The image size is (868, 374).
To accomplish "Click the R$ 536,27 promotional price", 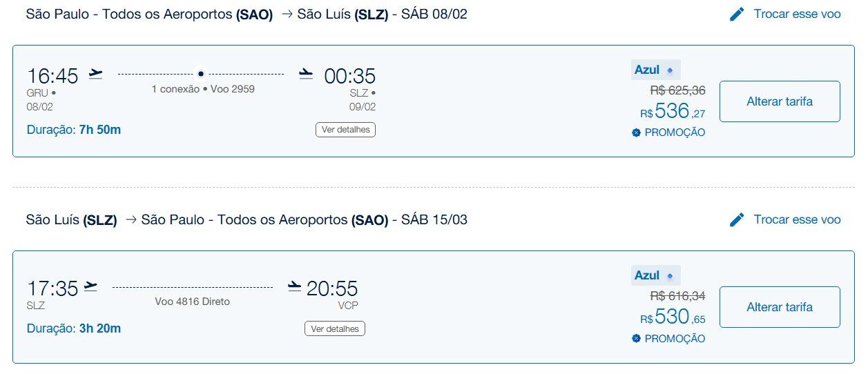I will point(673,111).
